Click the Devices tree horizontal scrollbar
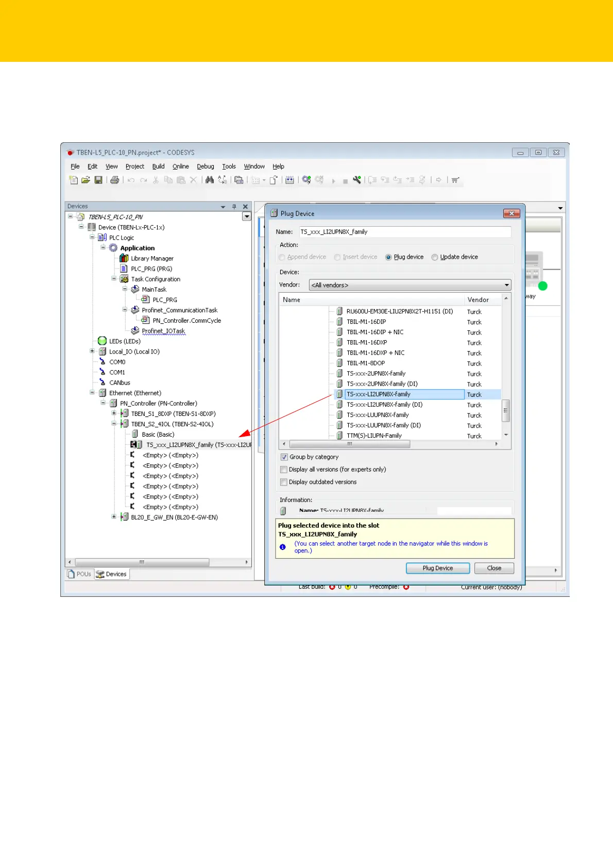The height and width of the screenshot is (868, 613). 142,562
